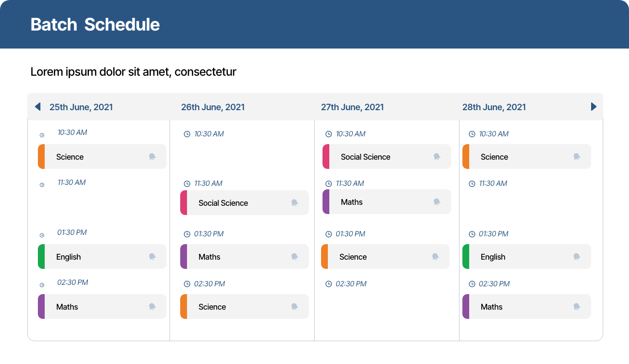Viewport: 629px width, 364px height.
Task: Go to previous dates with left arrow
Action: (x=38, y=107)
